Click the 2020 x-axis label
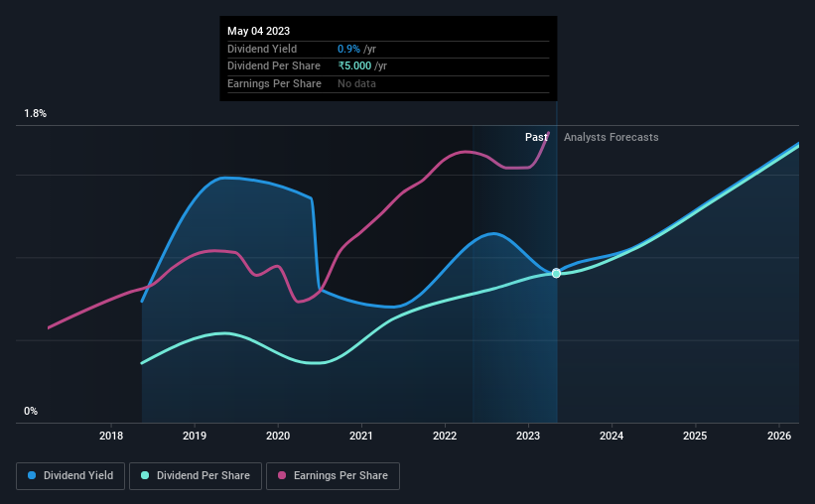This screenshot has width=815, height=504. pyautogui.click(x=278, y=436)
